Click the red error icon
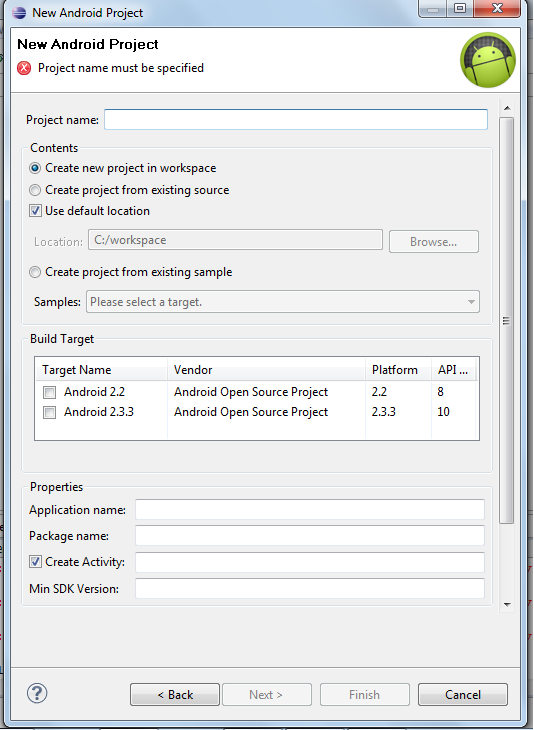 (x=24, y=68)
